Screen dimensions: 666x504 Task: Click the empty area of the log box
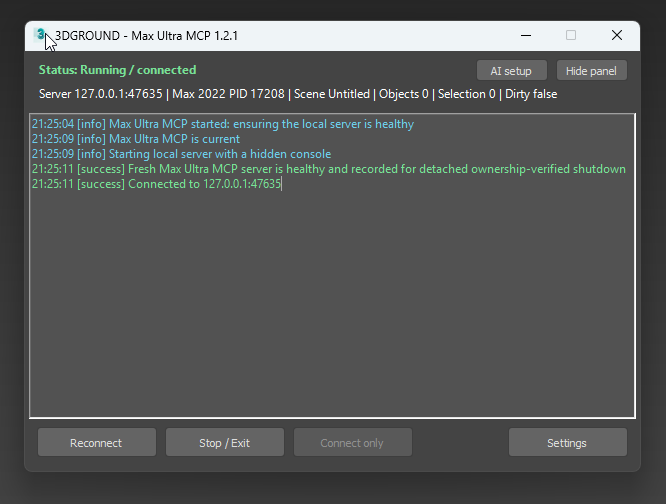pos(332,301)
